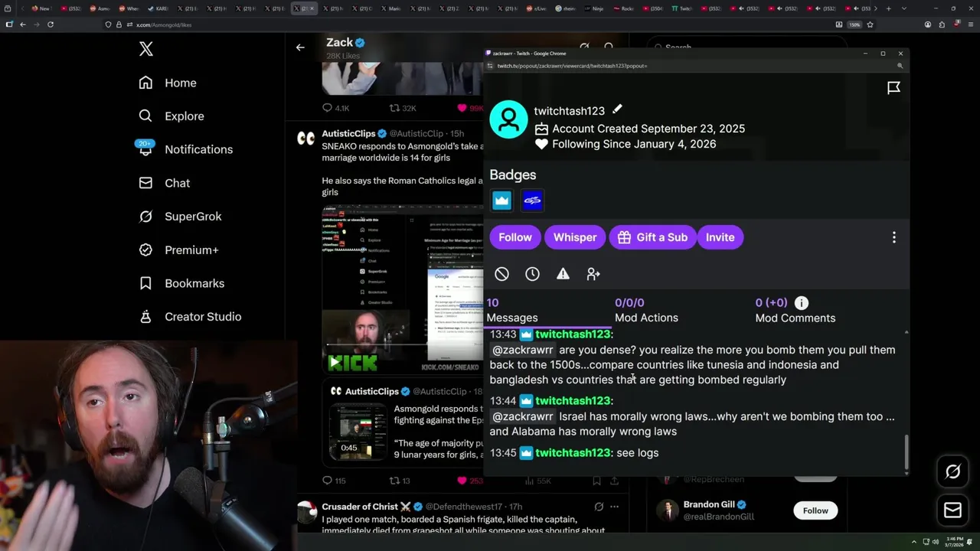Select the Mod Actions tab

[646, 310]
